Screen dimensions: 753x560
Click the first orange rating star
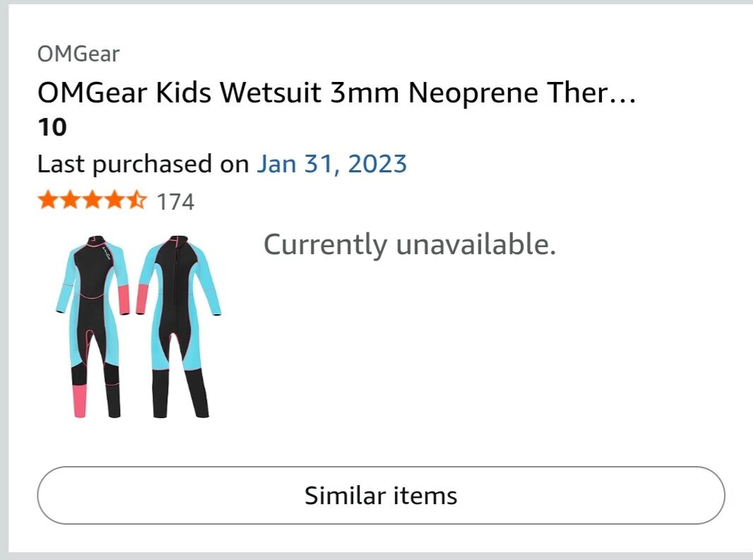[x=47, y=201]
